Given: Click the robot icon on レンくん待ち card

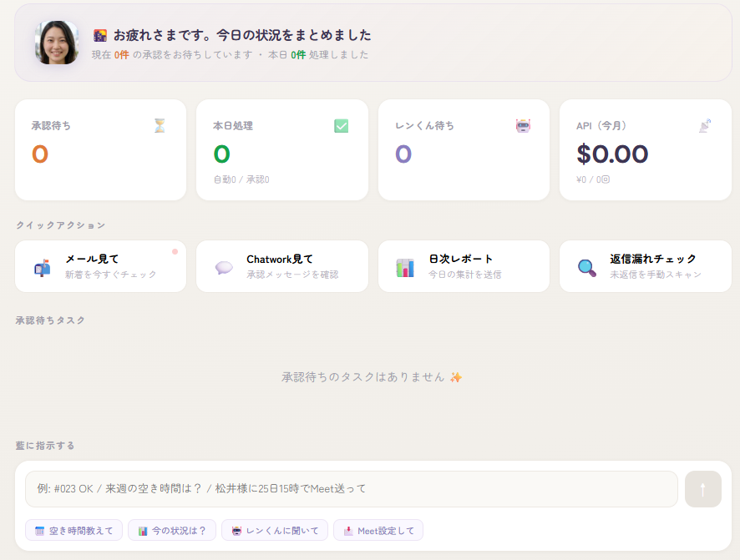Looking at the screenshot, I should coord(523,126).
